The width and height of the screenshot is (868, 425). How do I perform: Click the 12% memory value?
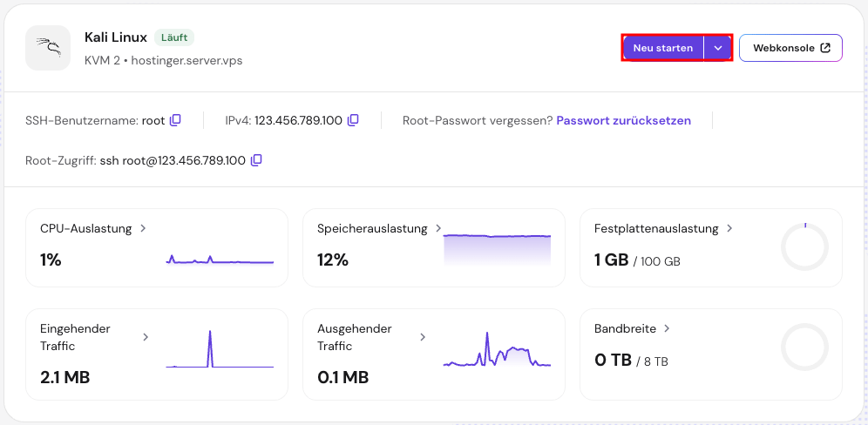[x=333, y=259]
